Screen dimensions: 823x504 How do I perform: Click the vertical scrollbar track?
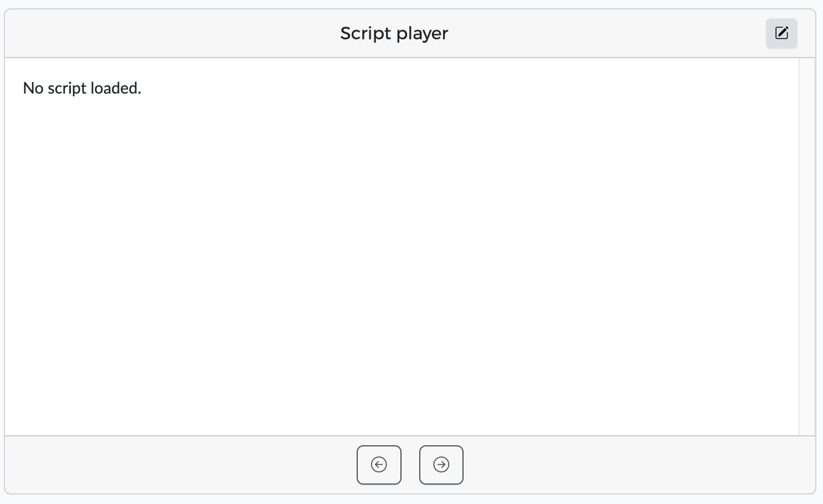[x=807, y=246]
